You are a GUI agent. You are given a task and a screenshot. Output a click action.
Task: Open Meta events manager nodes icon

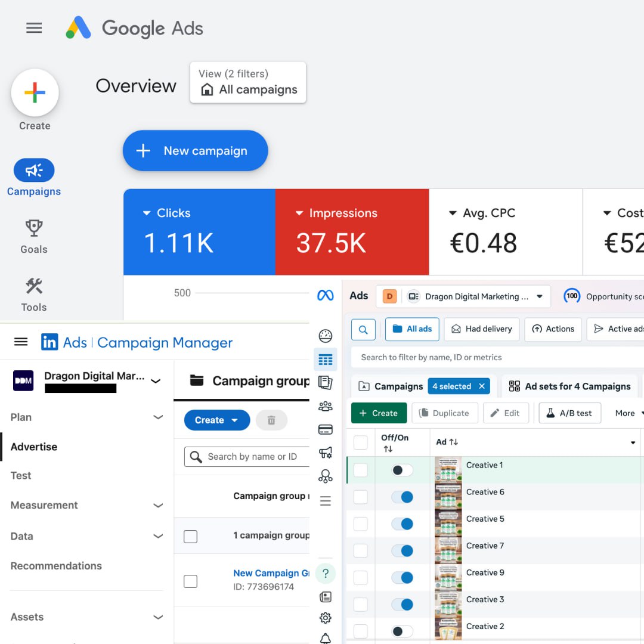pos(326,476)
